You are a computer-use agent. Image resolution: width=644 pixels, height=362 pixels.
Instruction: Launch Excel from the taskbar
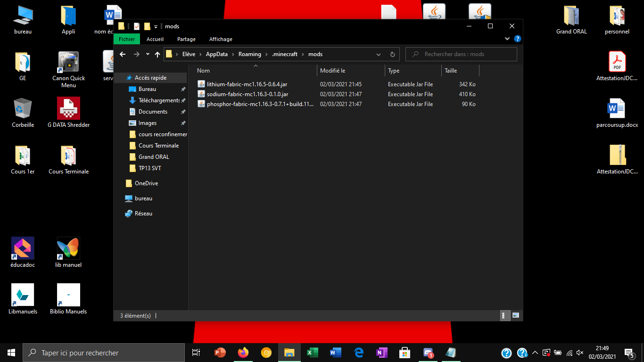click(x=312, y=353)
